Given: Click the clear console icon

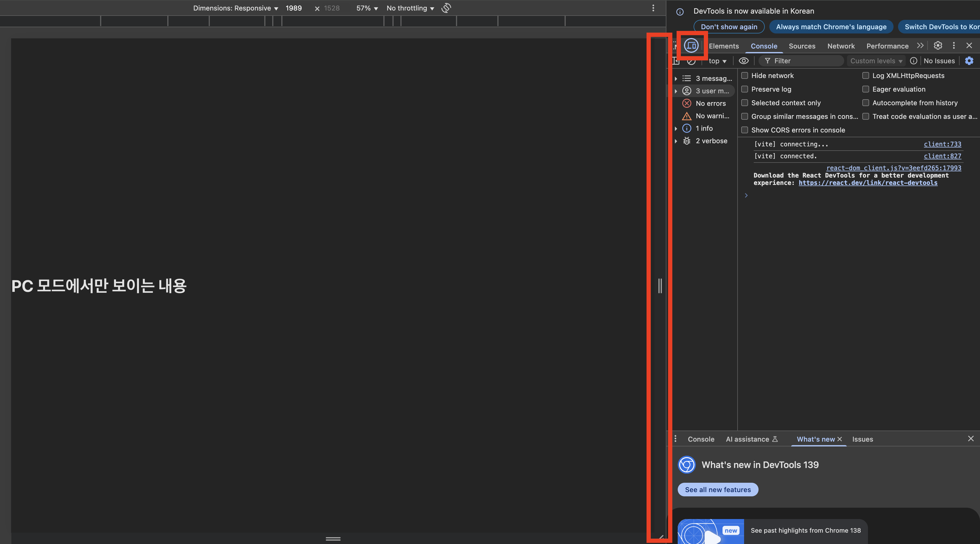Looking at the screenshot, I should tap(691, 61).
